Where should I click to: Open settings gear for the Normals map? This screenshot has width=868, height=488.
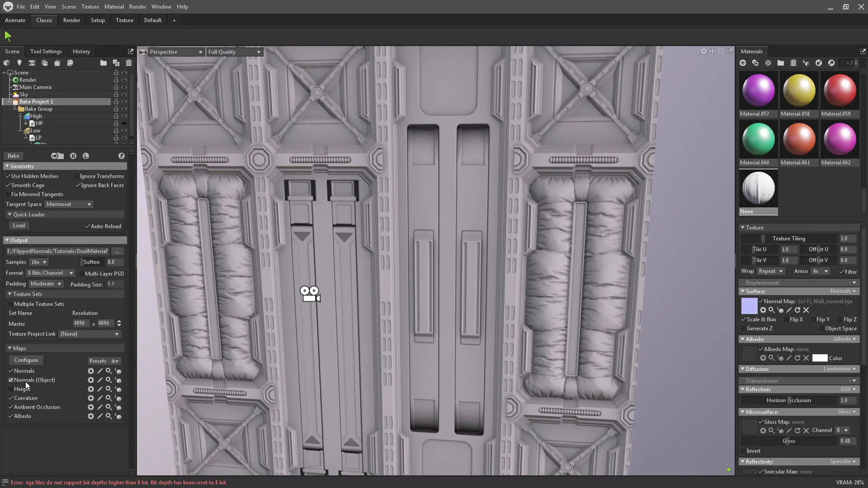(x=91, y=371)
